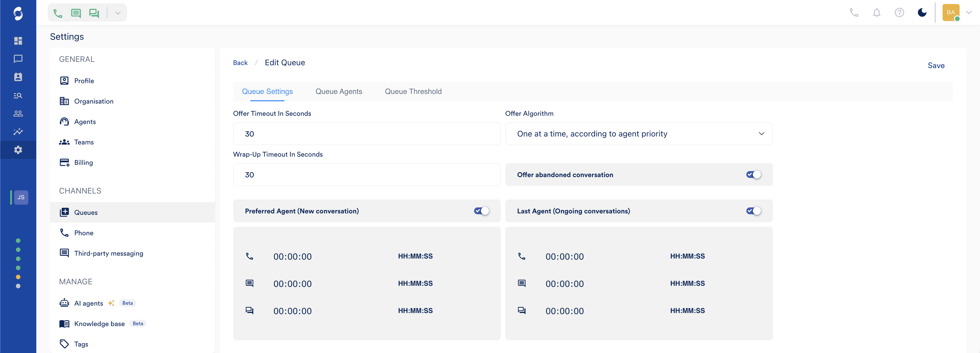Click message icon in Preferred Agent panel
Viewport: 980px width, 353px height.
249,283
